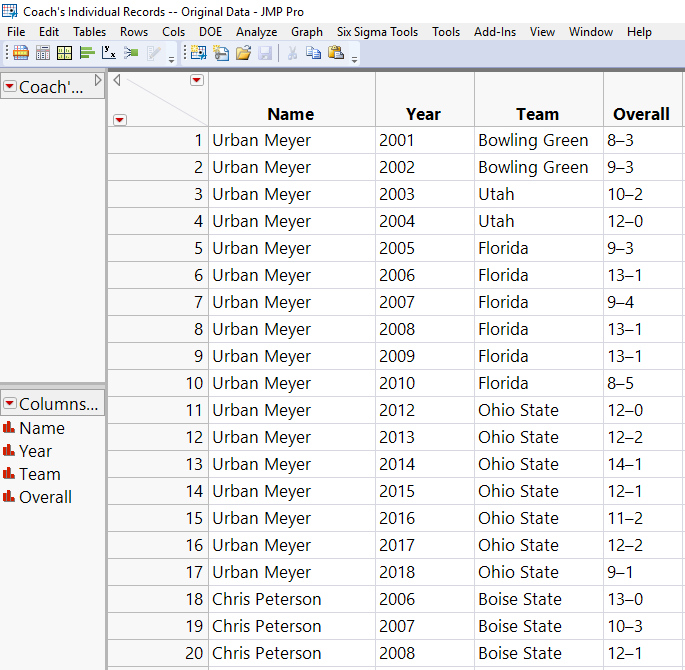685x670 pixels.
Task: Open the columns red triangle menu in grid corner
Action: point(196,80)
